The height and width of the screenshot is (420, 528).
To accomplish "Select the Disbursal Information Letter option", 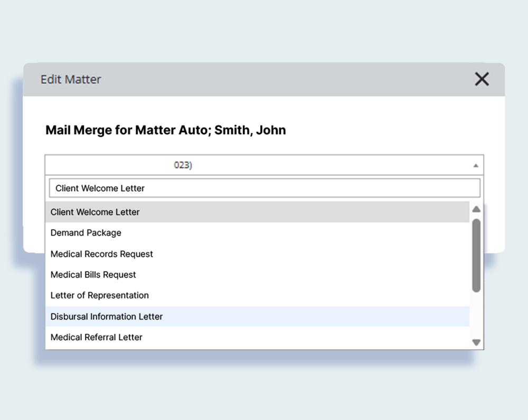I will 106,316.
